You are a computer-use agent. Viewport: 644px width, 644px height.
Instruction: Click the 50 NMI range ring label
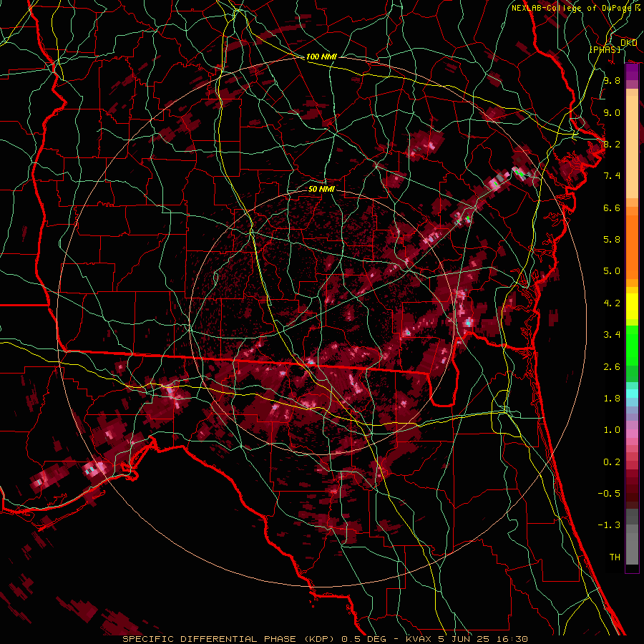[x=321, y=189]
